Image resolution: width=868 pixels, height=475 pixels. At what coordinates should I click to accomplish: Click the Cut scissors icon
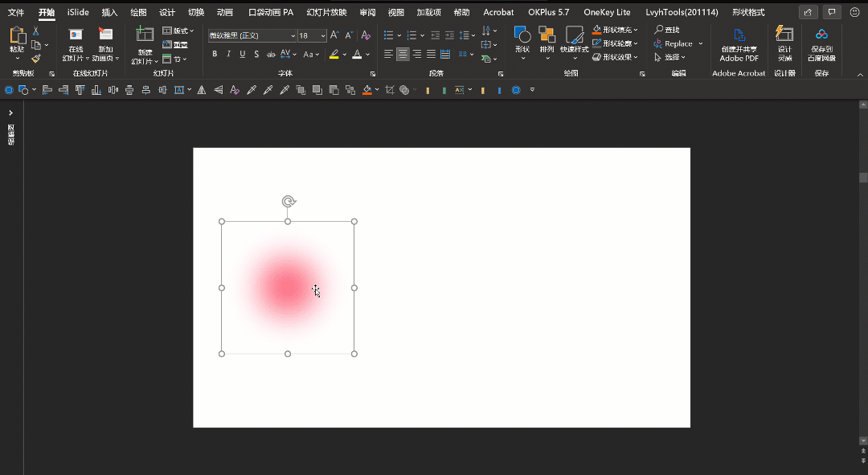36,31
